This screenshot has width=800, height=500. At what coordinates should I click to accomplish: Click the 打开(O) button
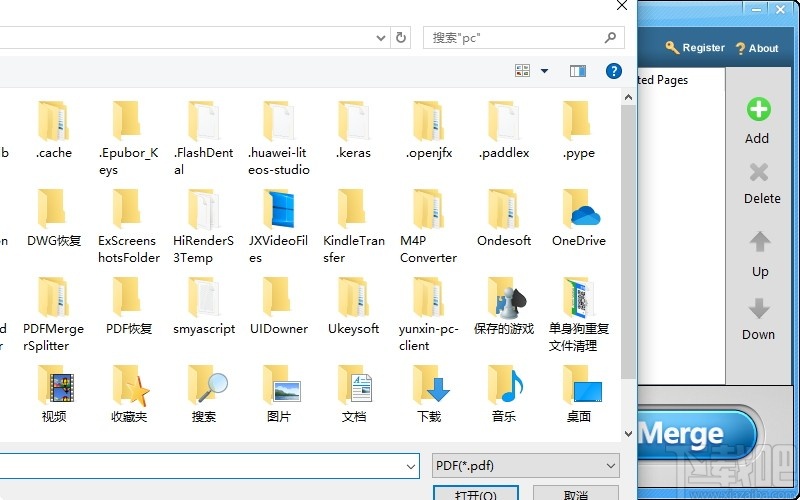click(476, 493)
